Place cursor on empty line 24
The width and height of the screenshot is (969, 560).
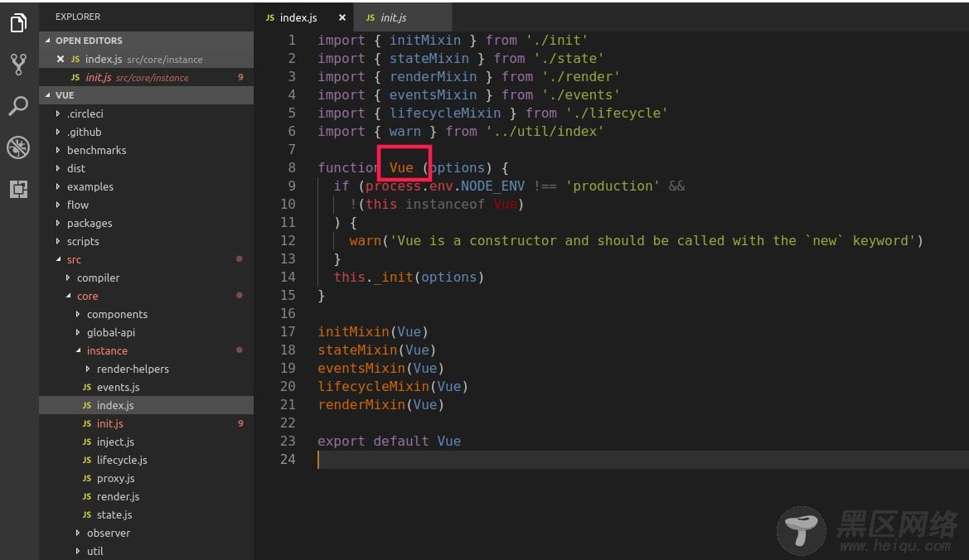642,460
